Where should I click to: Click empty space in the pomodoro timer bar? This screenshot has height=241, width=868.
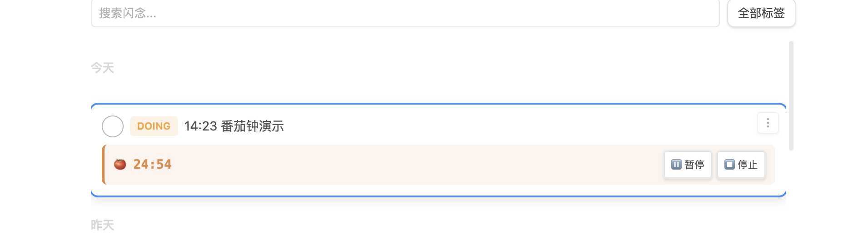coord(409,165)
